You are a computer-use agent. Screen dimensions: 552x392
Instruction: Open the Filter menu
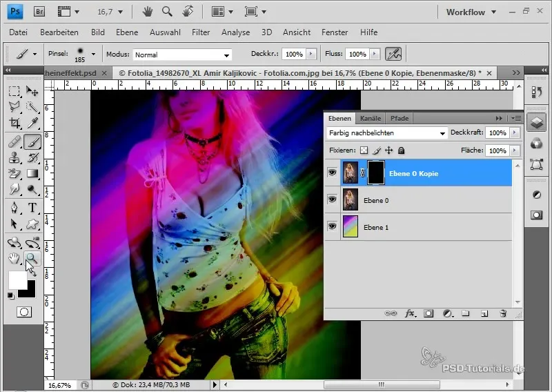point(201,32)
